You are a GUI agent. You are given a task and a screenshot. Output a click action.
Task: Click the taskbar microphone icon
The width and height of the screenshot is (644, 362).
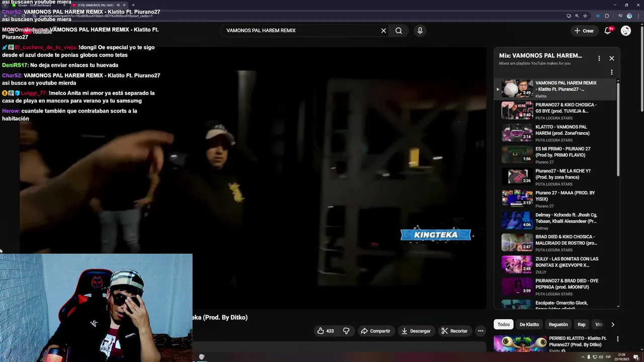(589, 357)
